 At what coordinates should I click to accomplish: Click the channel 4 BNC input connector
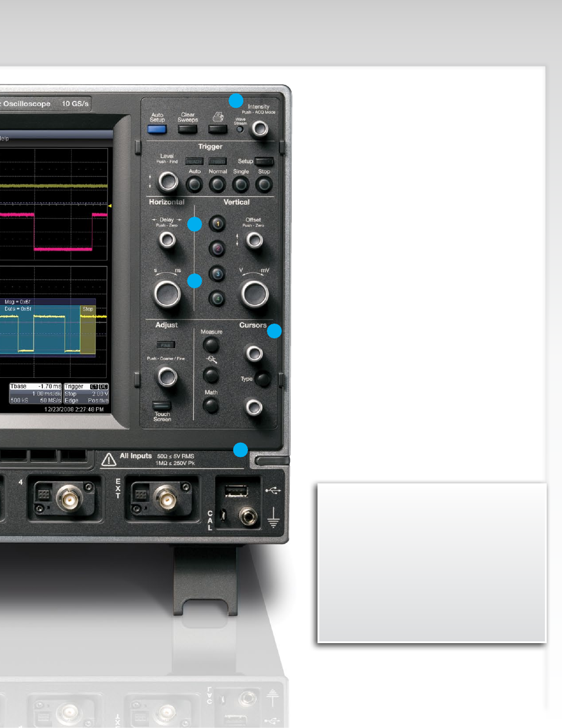[x=70, y=499]
